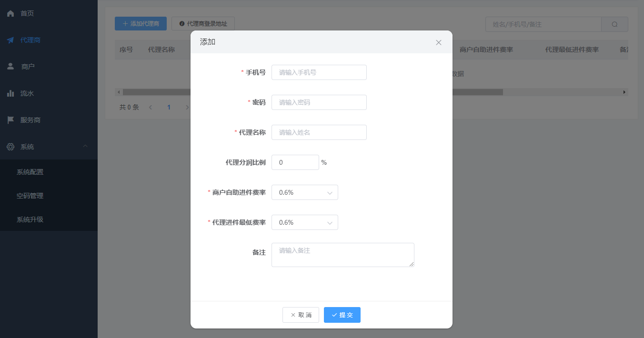This screenshot has height=338, width=644.
Task: Select the 代理商 paper-plane sidebar icon
Action: tap(10, 40)
